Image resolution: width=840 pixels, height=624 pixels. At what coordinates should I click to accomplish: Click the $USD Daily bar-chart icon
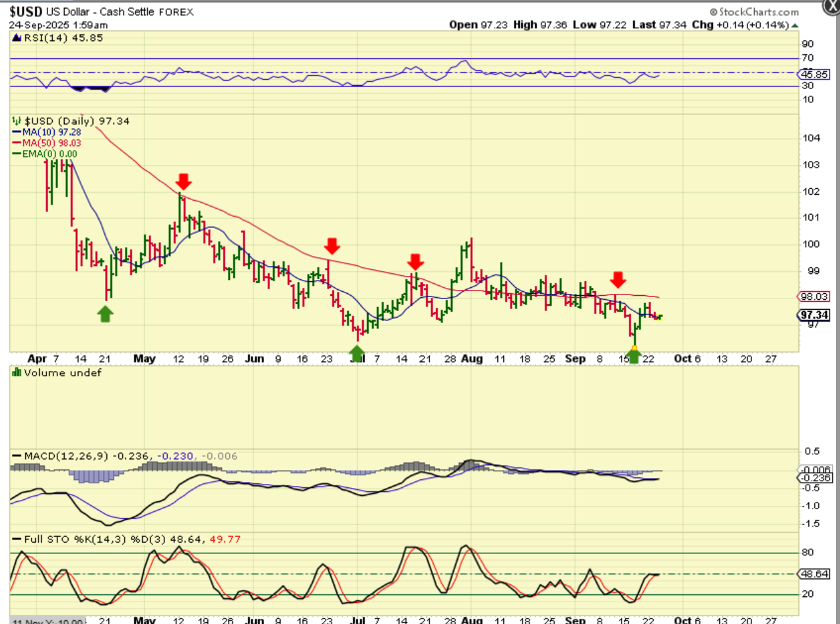[x=16, y=121]
